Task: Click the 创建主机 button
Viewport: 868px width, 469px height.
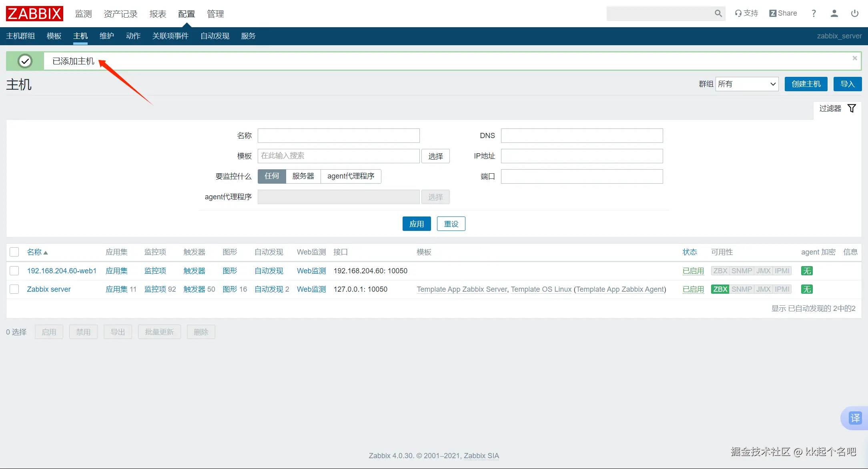Action: (806, 84)
